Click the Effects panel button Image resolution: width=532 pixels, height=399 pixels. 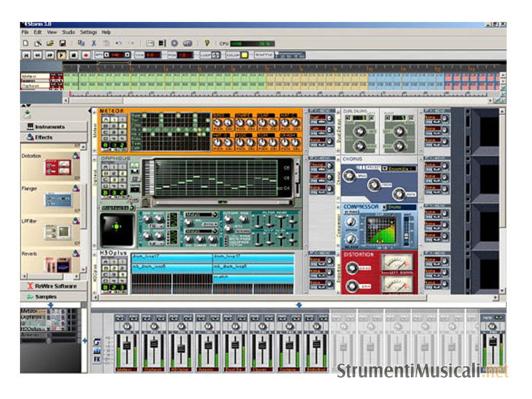click(54, 138)
